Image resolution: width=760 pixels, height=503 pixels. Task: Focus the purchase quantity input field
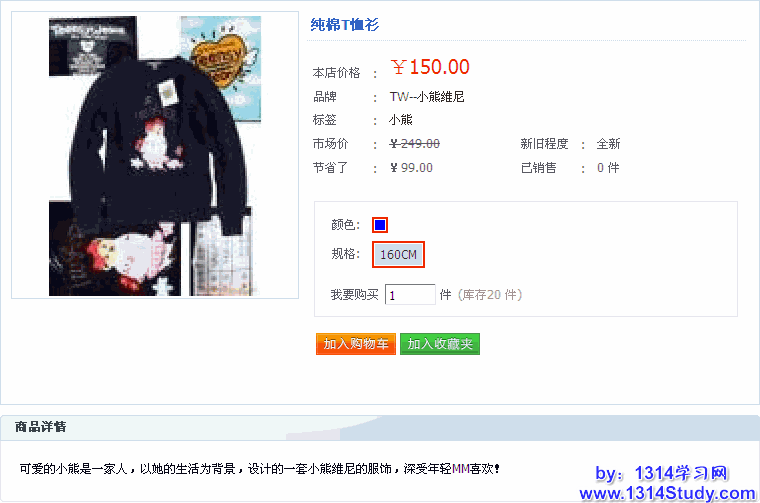pos(410,295)
